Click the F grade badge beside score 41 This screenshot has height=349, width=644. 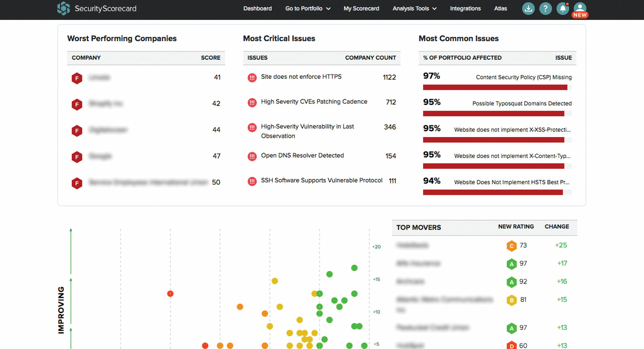[77, 78]
